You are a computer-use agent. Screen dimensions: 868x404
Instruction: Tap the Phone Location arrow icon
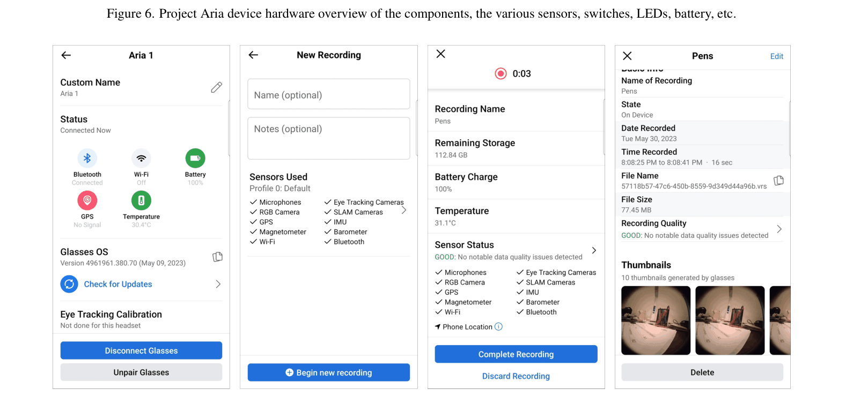[x=438, y=327]
